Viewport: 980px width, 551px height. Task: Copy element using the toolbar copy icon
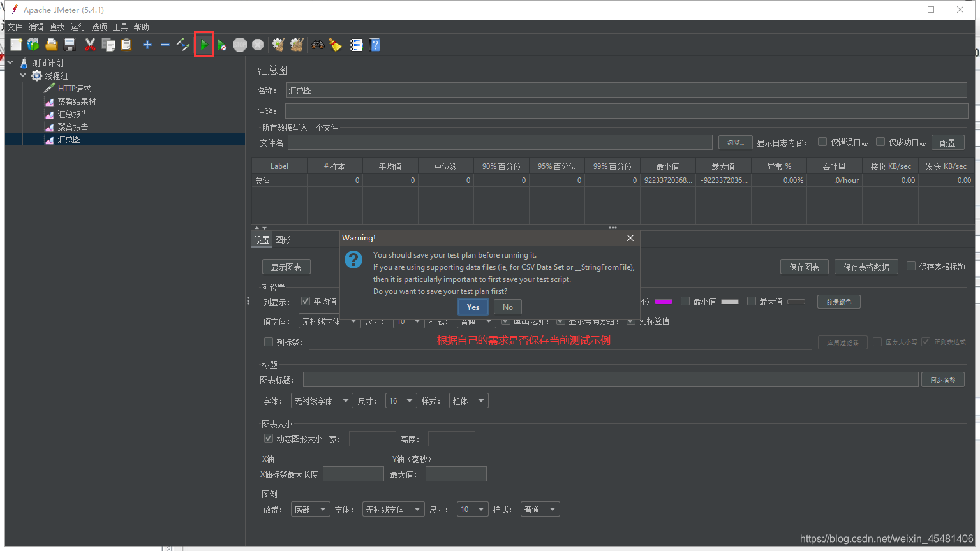[x=108, y=45]
